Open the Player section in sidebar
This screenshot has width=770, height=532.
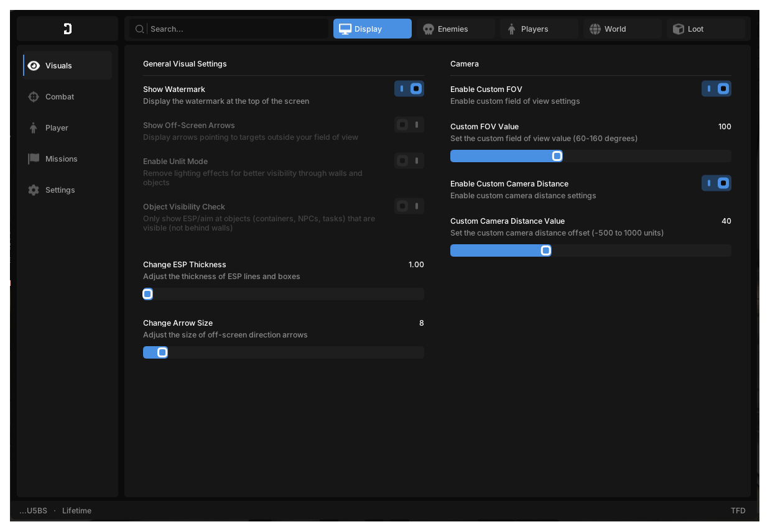68,128
